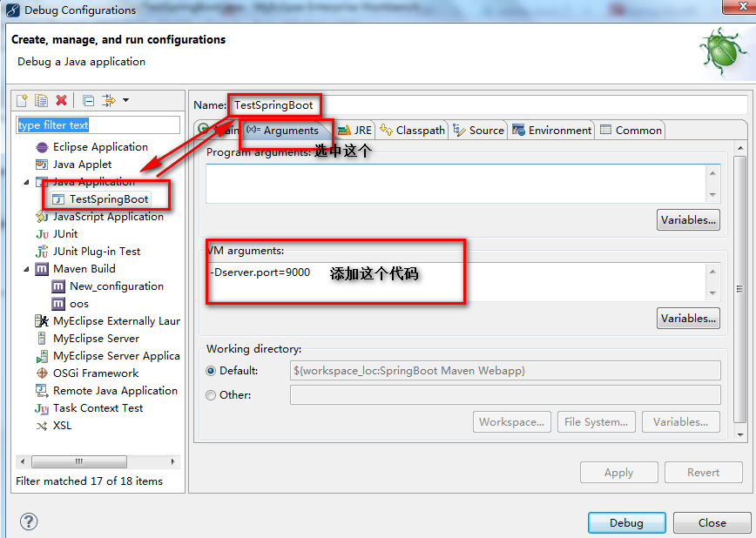Click the Apply button
This screenshot has height=538, width=756.
(x=618, y=473)
